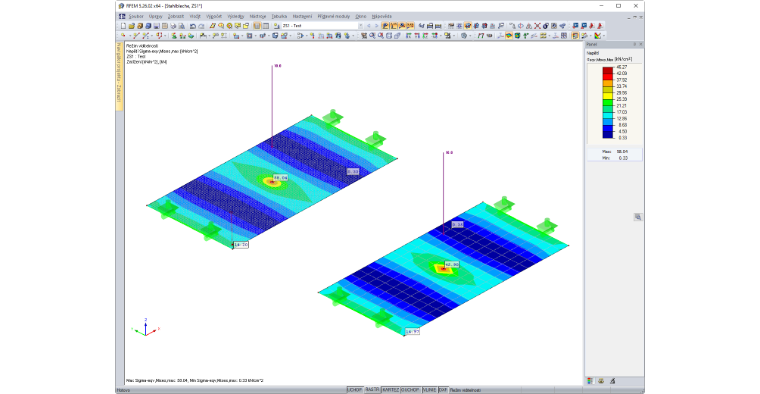Viewport: 760px width, 394px height.
Task: Click the Open file folder icon
Action: [132, 26]
